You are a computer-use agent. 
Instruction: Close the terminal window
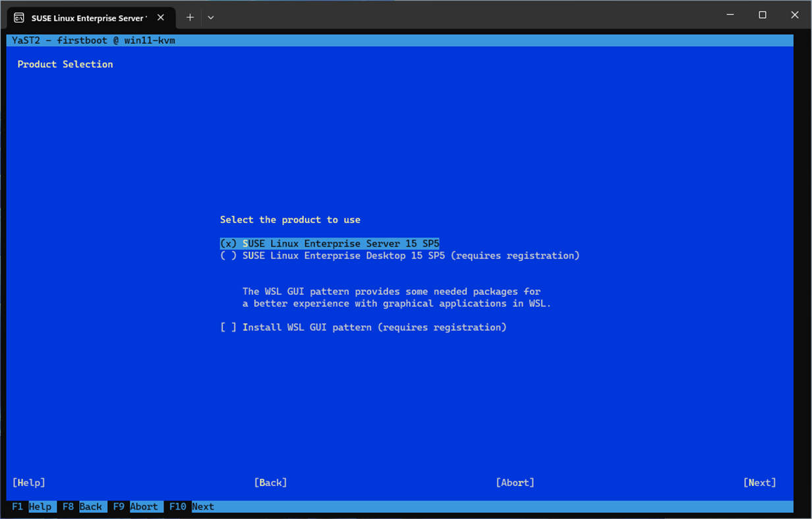click(795, 15)
